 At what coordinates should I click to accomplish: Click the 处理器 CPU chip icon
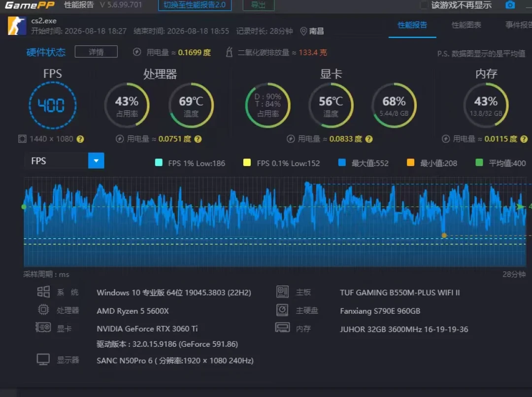click(x=43, y=310)
